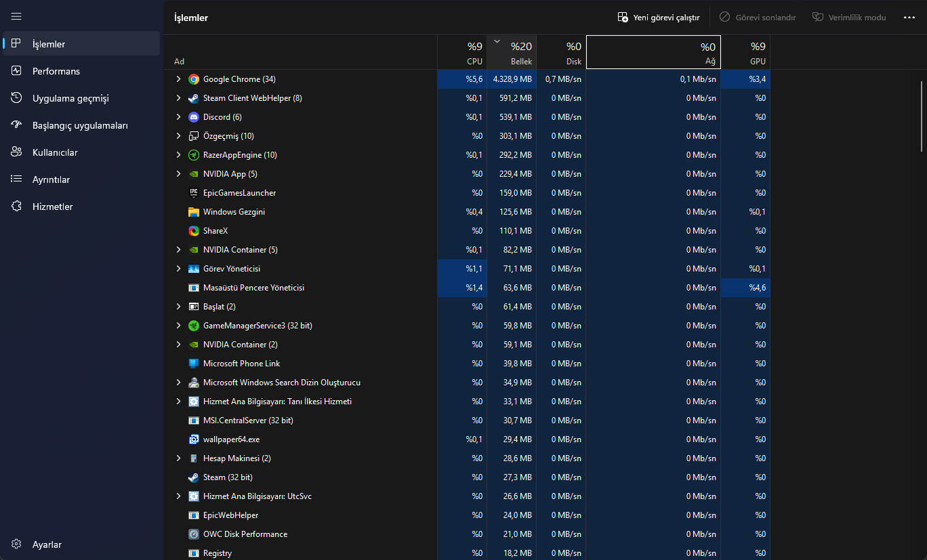The width and height of the screenshot is (927, 560).
Task: Select Chrome's 4.328,9 MB memory cell
Action: click(x=512, y=79)
